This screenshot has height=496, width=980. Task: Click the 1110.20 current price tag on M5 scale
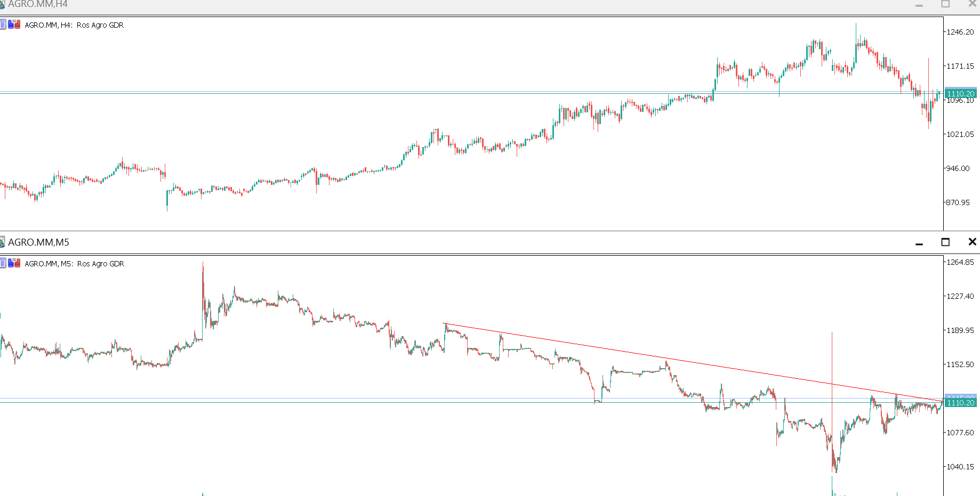tap(960, 403)
